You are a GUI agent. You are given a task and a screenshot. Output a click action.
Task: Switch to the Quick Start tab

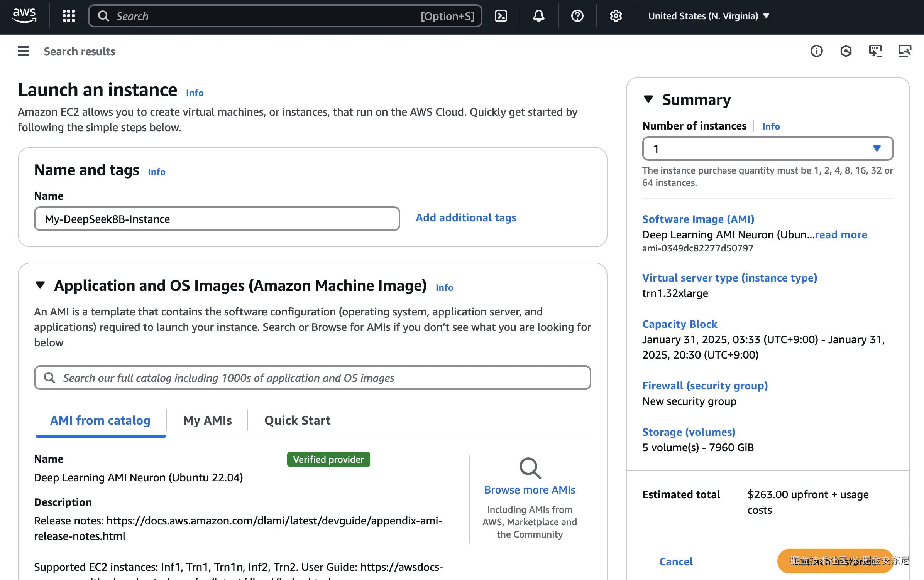pyautogui.click(x=297, y=420)
